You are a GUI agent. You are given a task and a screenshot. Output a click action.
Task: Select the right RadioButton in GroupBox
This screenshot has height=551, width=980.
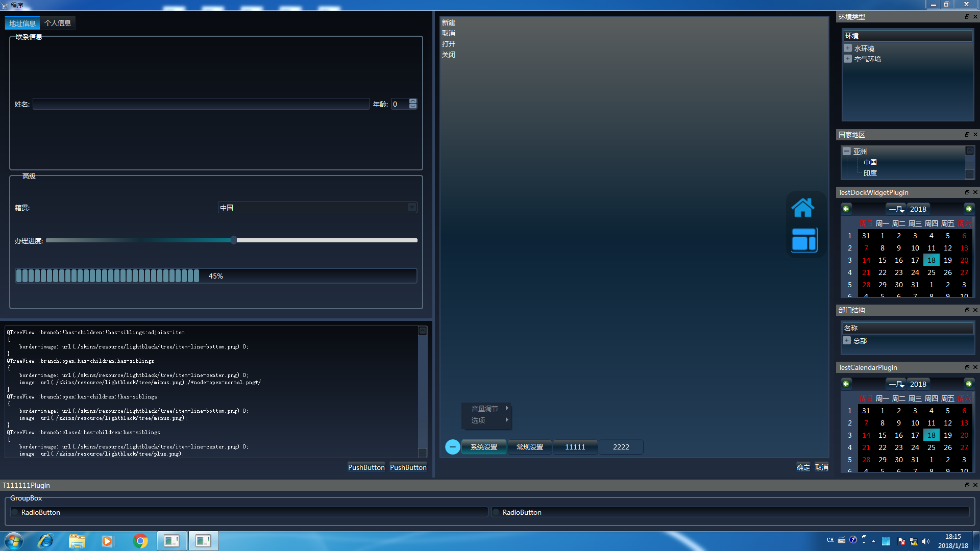point(496,512)
